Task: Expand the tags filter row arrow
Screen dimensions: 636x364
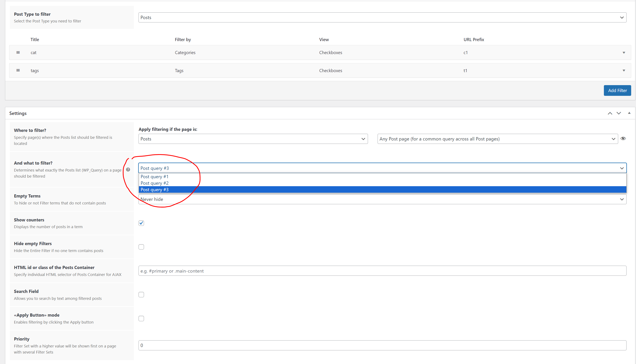Action: (624, 70)
